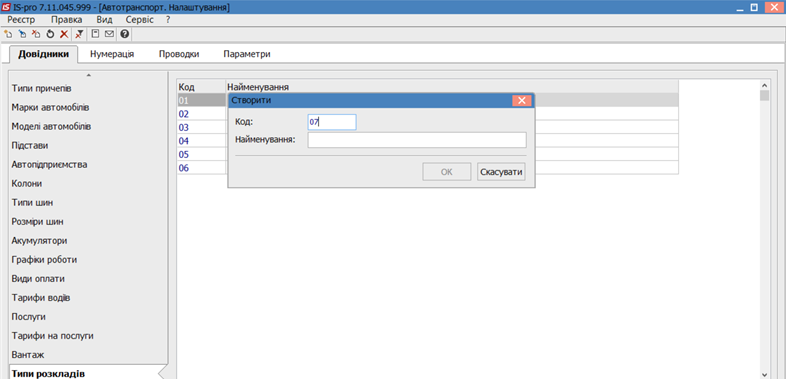Switch to the Проводки tab
This screenshot has height=379, width=786.
179,54
